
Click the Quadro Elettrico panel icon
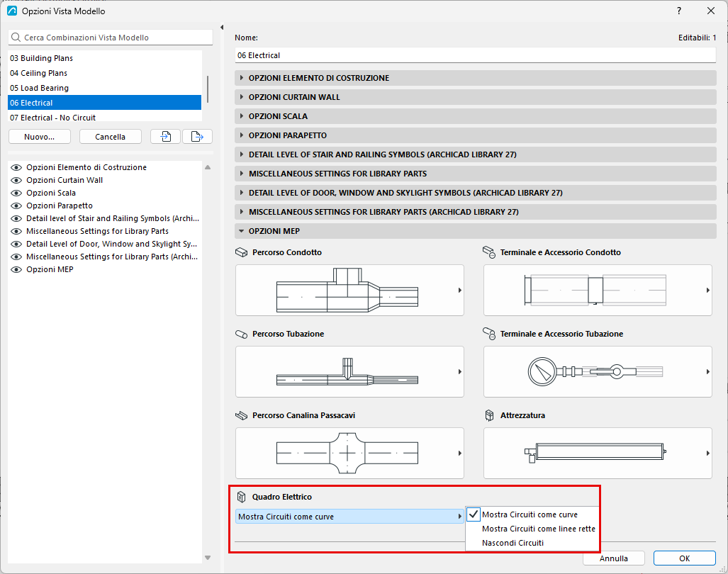coord(241,497)
